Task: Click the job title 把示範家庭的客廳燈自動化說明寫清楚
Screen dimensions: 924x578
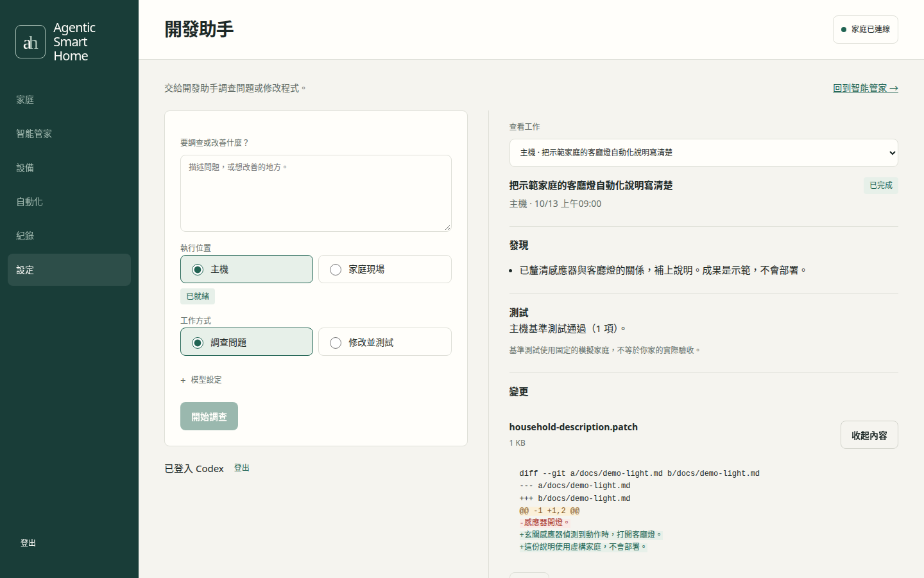Action: [591, 186]
